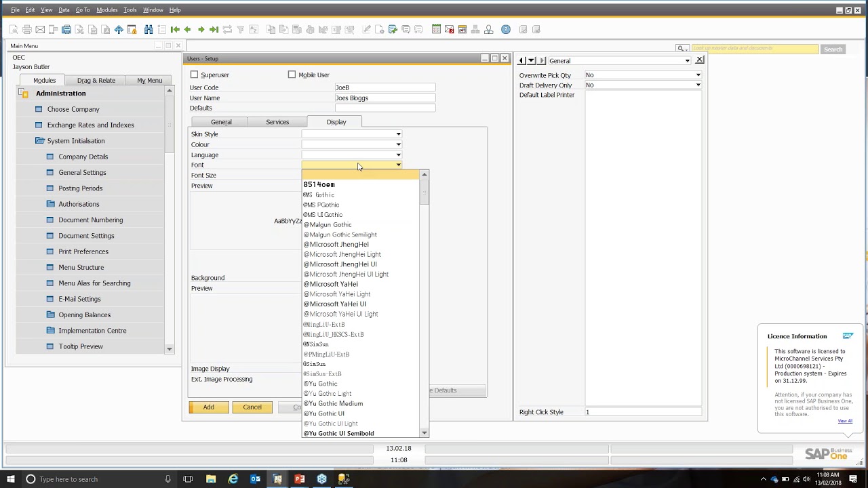Open the Draft Delivery Only dropdown

[698, 85]
